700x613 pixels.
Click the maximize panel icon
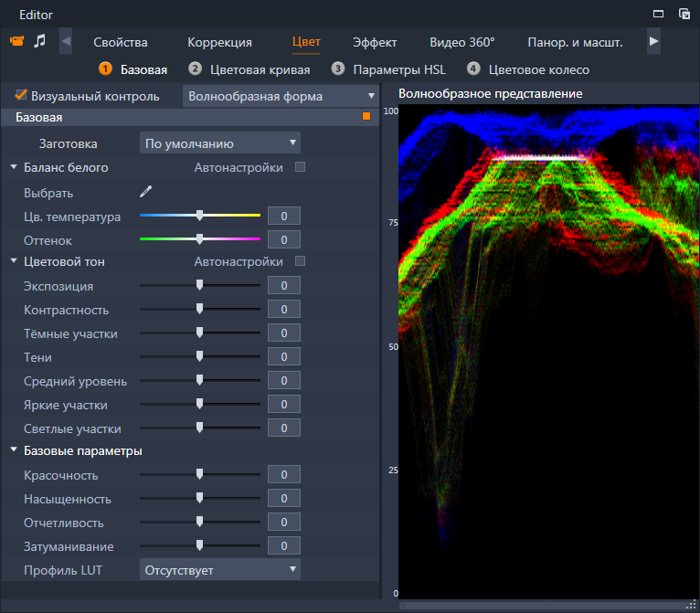point(658,14)
